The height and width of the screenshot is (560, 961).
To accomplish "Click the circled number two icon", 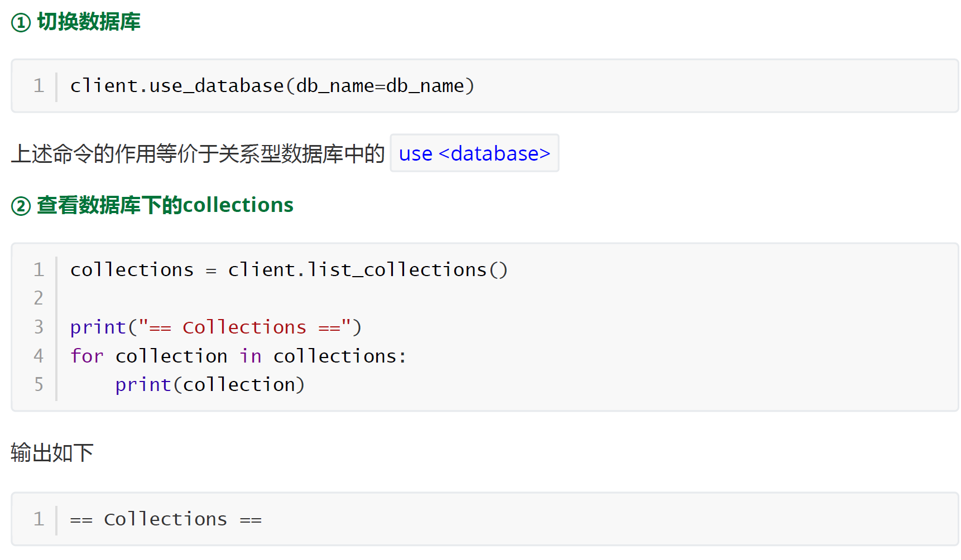I will point(21,206).
